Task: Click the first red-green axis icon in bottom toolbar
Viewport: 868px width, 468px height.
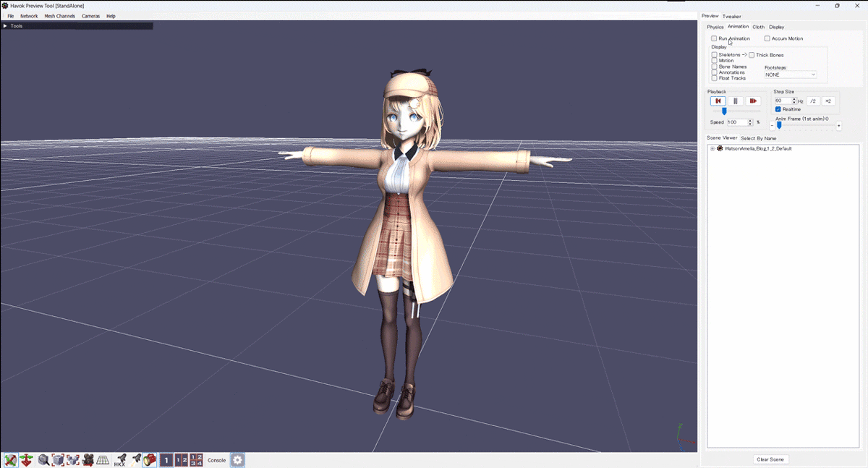Action: tap(10, 460)
